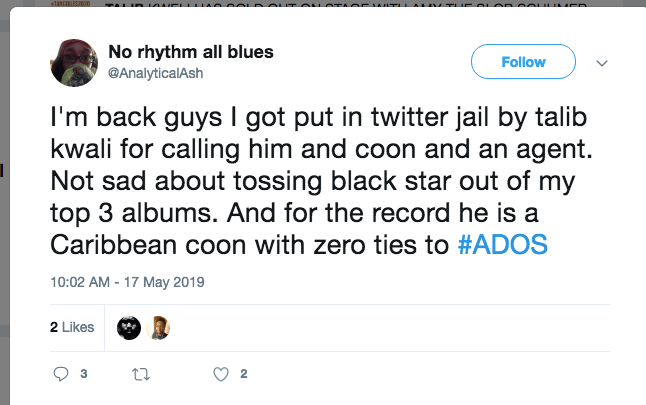Open the second liker's avatar
Screen dimensions: 646x405
(157, 327)
